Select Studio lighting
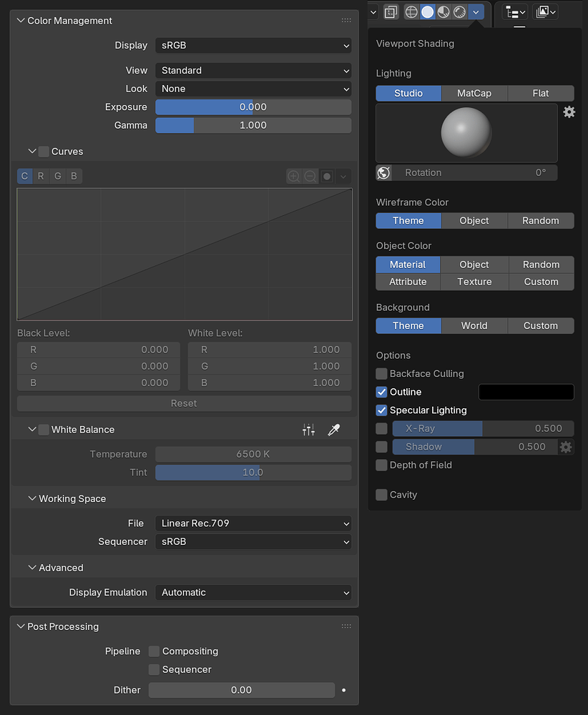The width and height of the screenshot is (588, 715). click(408, 94)
